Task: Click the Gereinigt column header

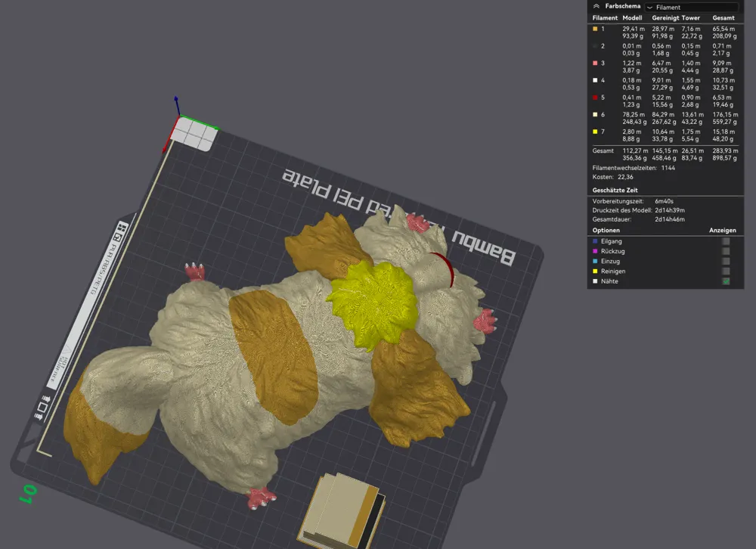Action: coord(665,18)
